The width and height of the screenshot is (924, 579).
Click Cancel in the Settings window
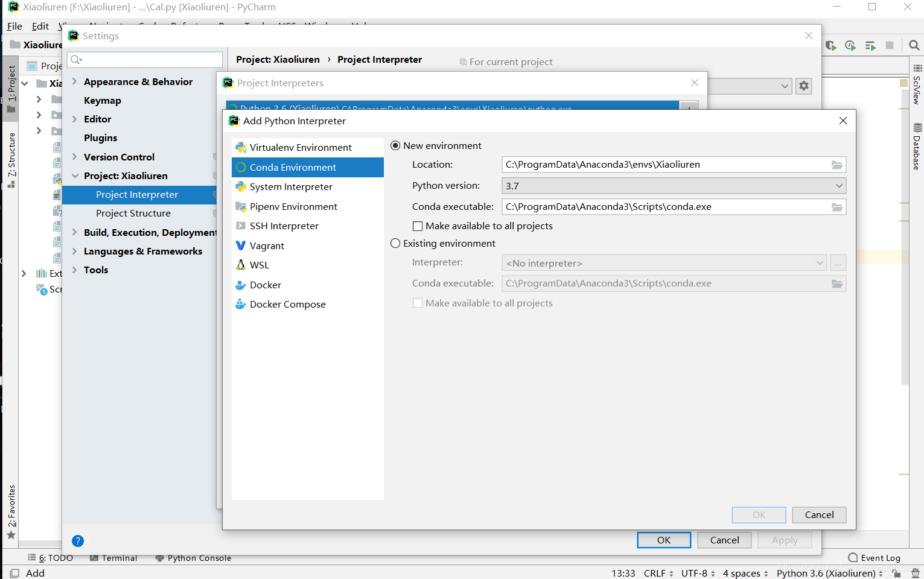tap(724, 540)
